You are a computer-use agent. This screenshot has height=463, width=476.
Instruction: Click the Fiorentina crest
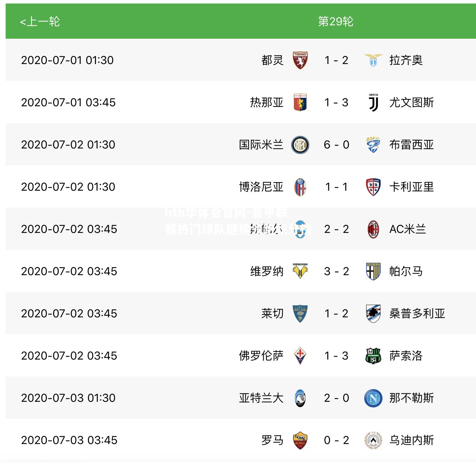[x=300, y=356]
